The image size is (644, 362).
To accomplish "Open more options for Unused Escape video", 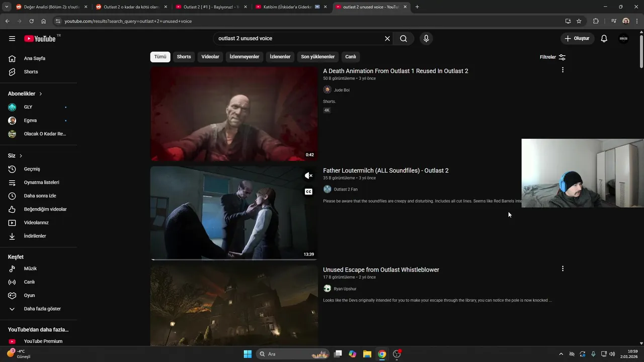I will pos(562,269).
